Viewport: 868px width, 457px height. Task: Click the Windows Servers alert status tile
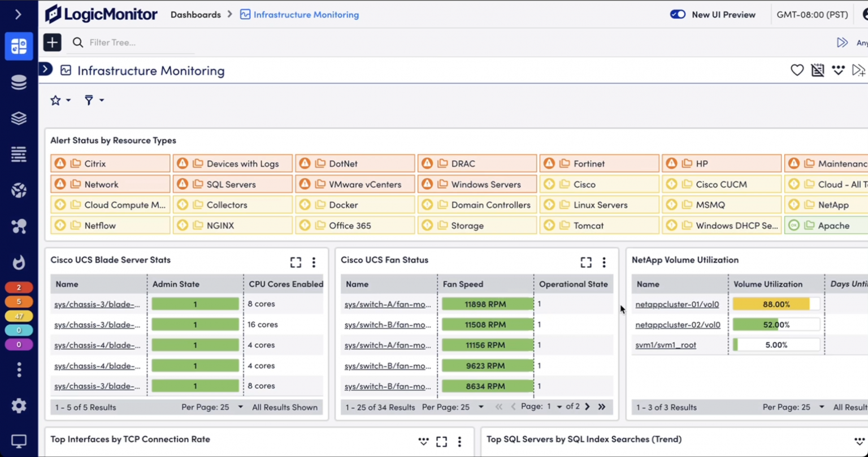coord(477,184)
